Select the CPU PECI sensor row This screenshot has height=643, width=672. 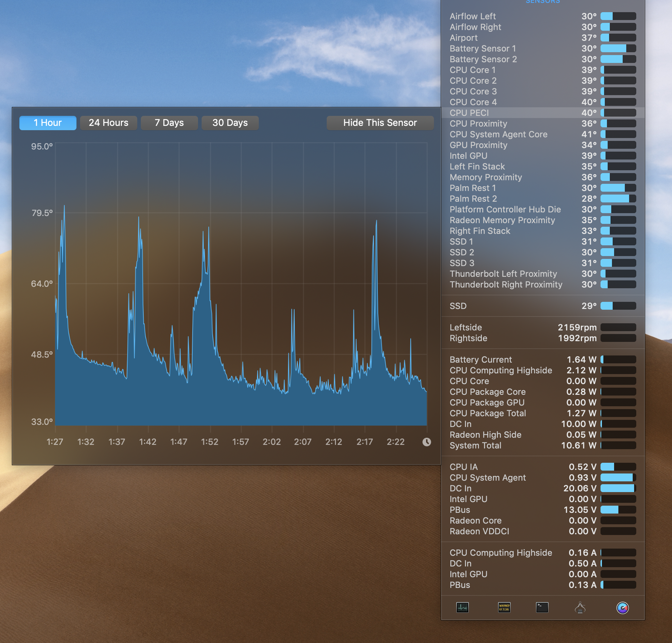(x=543, y=113)
